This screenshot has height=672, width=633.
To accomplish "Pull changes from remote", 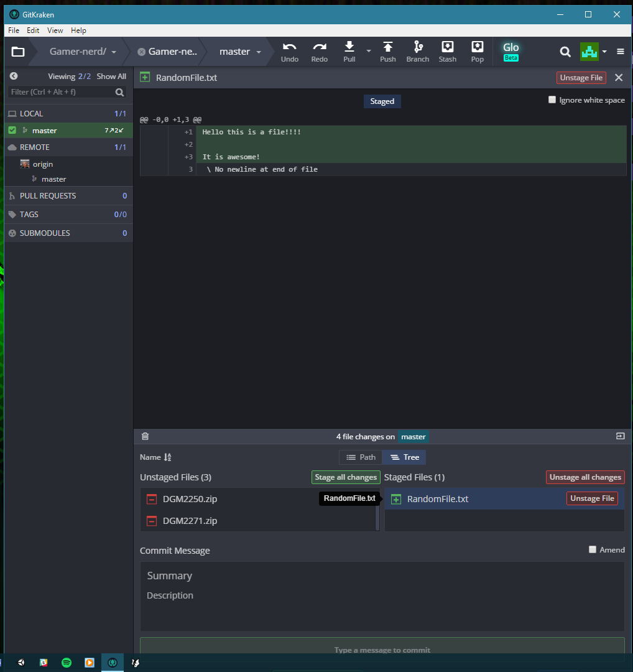I will (349, 52).
